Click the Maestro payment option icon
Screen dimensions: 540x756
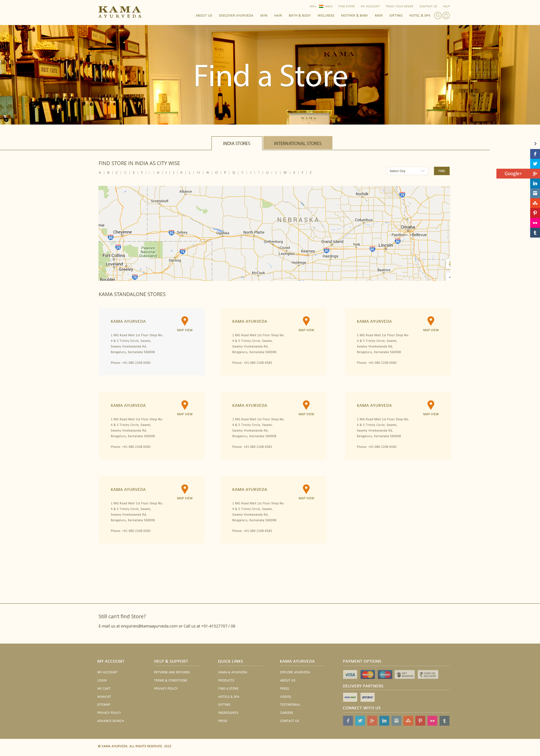pyautogui.click(x=385, y=674)
